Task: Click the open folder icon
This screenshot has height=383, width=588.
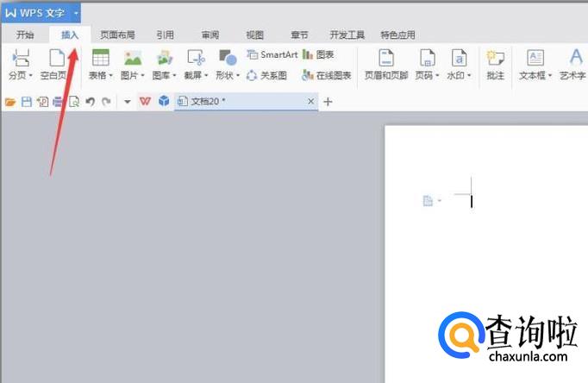Action: point(10,102)
